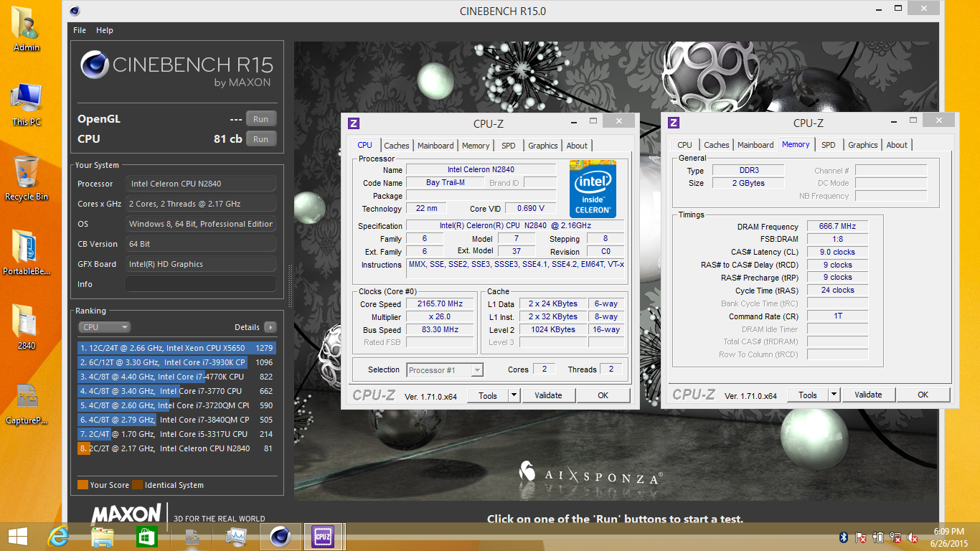Open the CPU ranking dropdown
980x551 pixels.
tap(105, 327)
